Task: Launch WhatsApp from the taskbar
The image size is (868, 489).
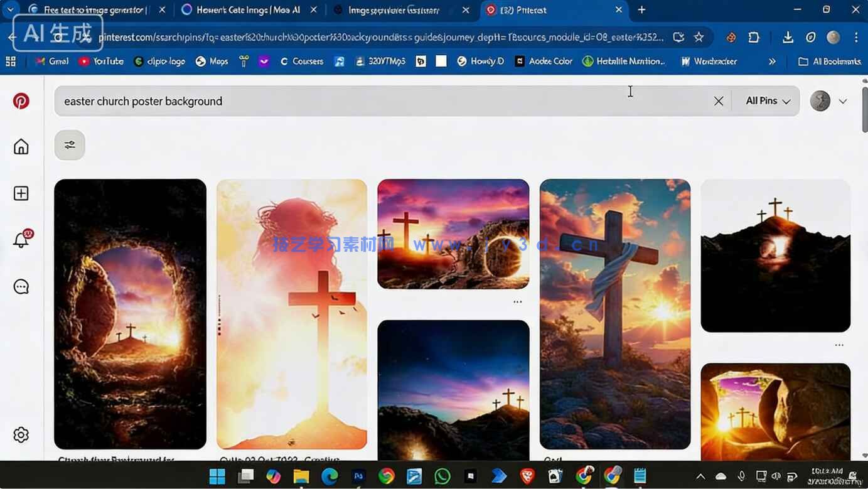Action: tap(442, 476)
